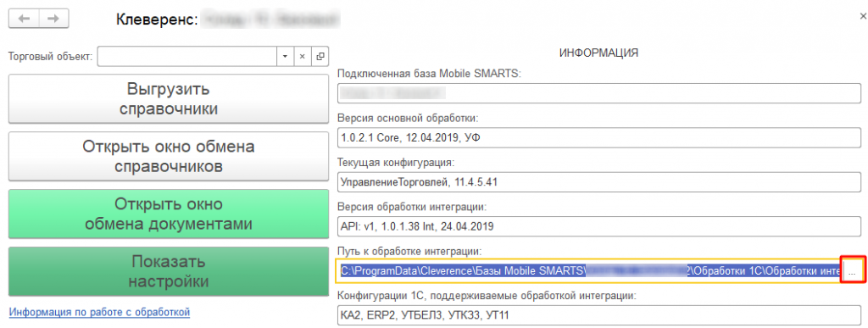This screenshot has height=328, width=868.
Task: Open the browse ellipsis button for integration path
Action: [x=853, y=271]
